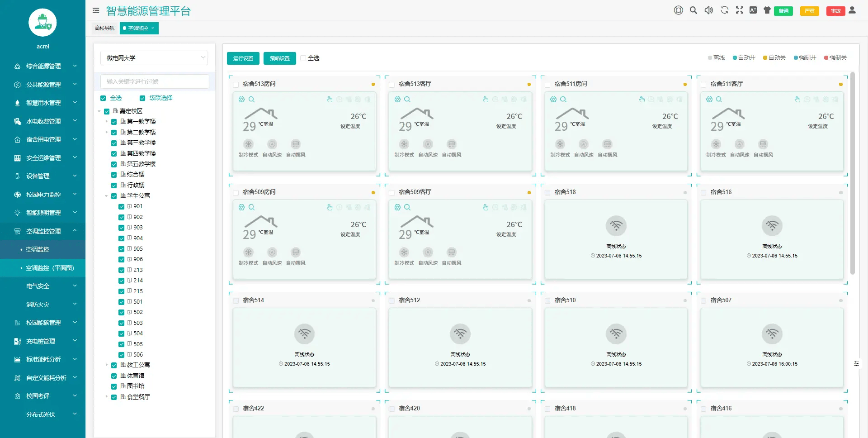This screenshot has width=868, height=438.
Task: Refresh the page with the circular arrows icon
Action: (x=724, y=10)
